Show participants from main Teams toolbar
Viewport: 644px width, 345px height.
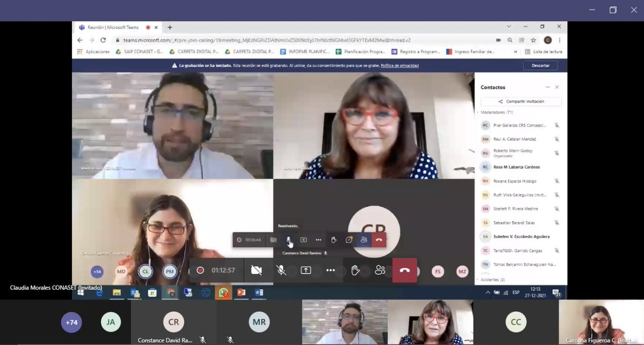point(380,270)
